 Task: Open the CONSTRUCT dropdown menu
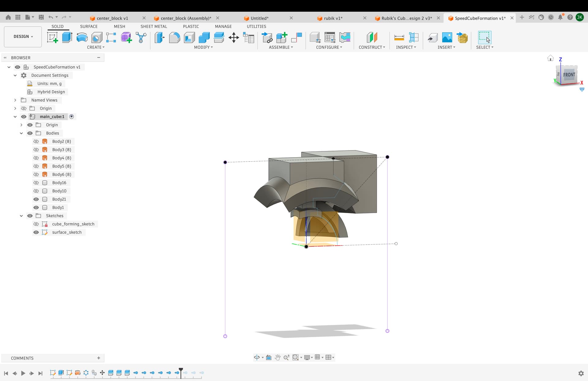click(x=372, y=47)
